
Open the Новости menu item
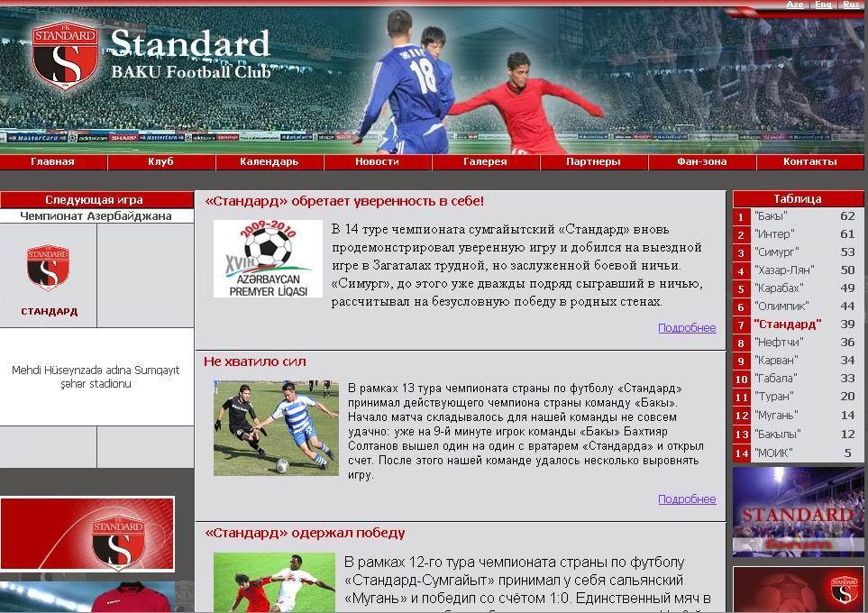(x=377, y=162)
